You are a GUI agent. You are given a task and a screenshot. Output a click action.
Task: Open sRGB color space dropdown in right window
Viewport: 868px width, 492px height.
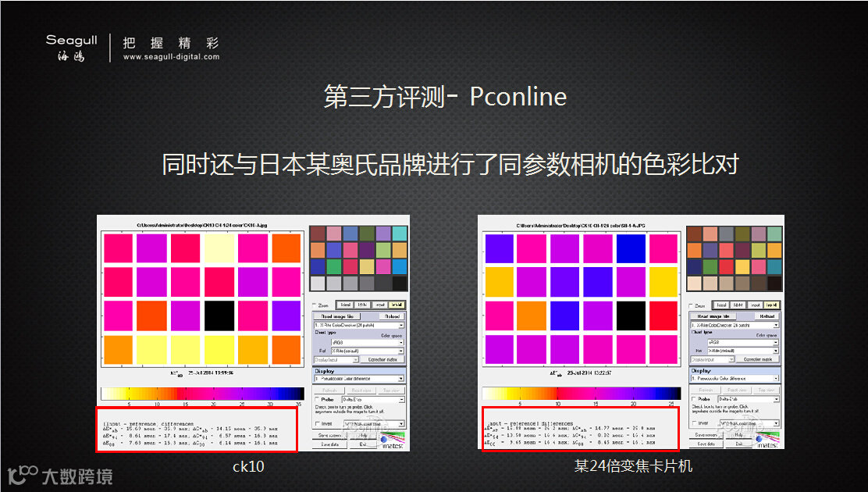(743, 342)
